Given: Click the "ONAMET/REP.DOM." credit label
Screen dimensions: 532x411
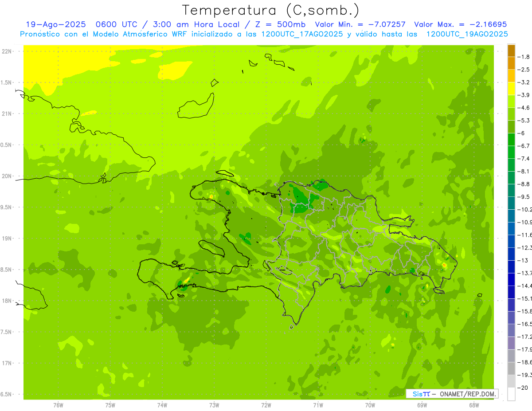Looking at the screenshot, I should (468, 394).
